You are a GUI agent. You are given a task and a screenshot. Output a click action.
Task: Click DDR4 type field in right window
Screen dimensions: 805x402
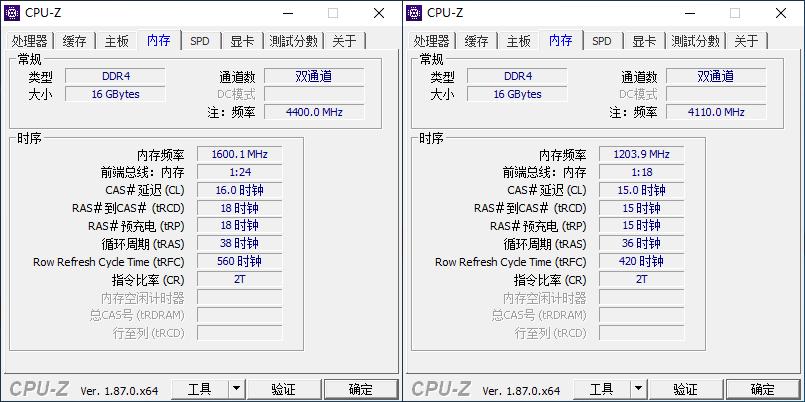[x=518, y=76]
